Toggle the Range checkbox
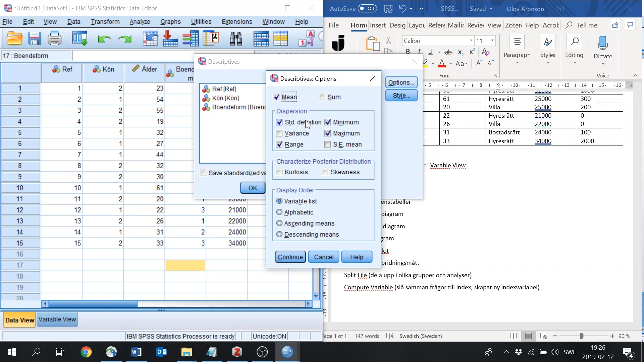644x362 pixels. 279,144
